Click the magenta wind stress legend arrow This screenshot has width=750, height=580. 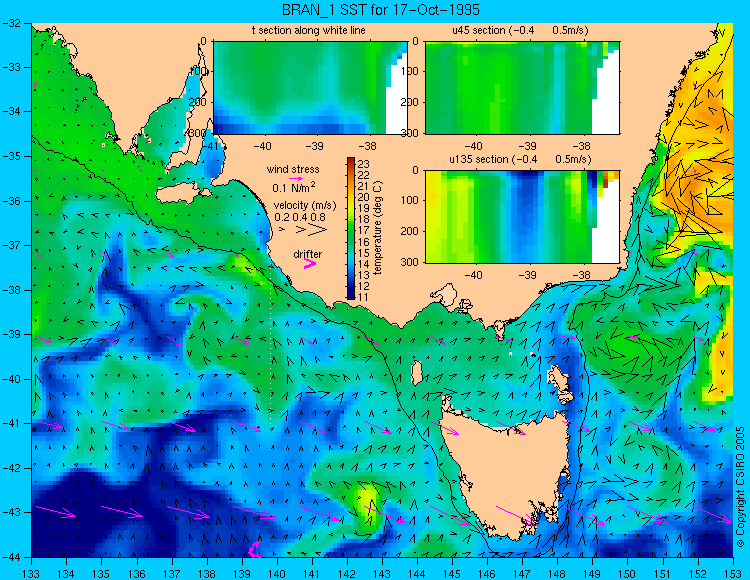click(x=296, y=178)
